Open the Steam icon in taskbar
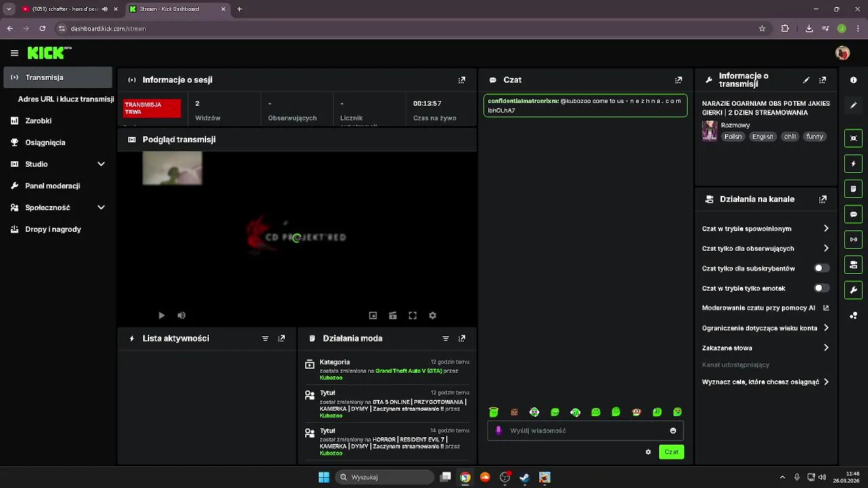 point(524,477)
